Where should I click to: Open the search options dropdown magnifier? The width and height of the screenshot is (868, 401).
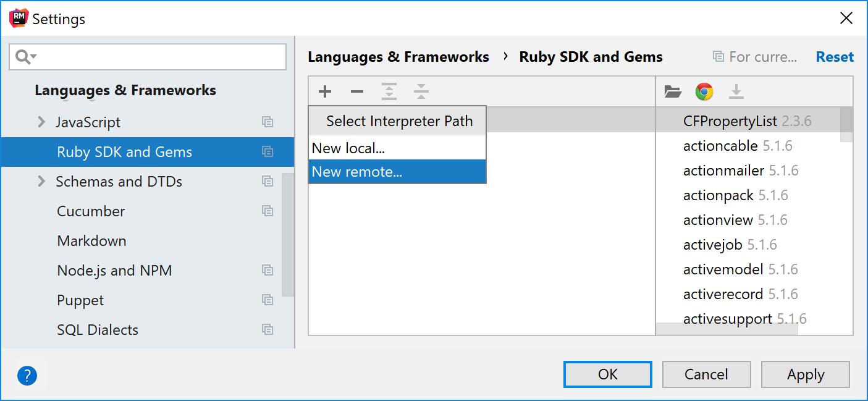[26, 57]
